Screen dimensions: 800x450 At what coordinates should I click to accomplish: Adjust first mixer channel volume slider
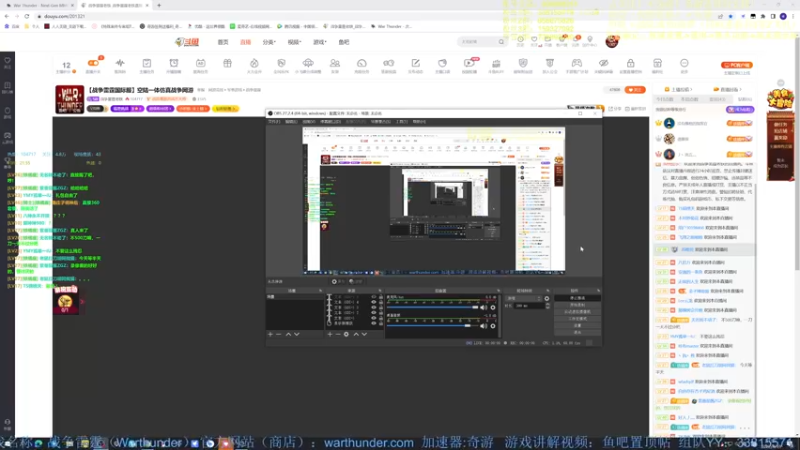pyautogui.click(x=433, y=308)
